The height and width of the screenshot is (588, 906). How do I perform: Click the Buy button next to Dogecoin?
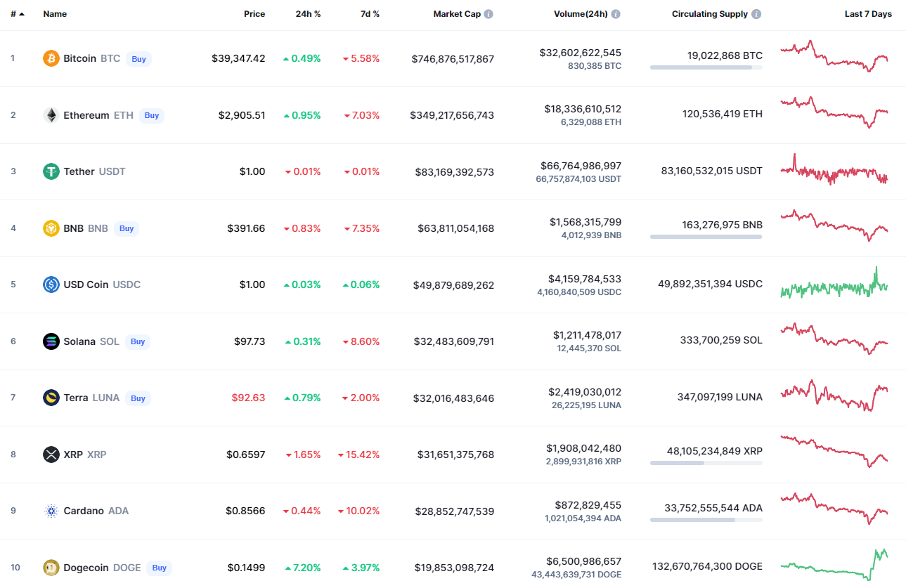[x=160, y=568]
